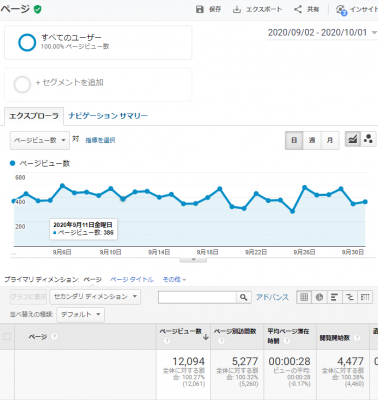Screen dimensions: 378x400
Task: Switch to ナビゲーション サマリー tab
Action: click(x=108, y=116)
